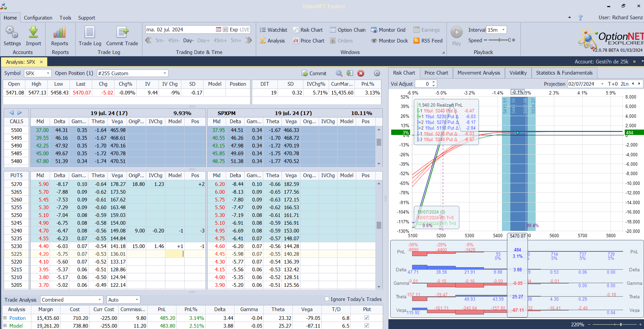Toggle Ignore Today's Trades checkbox

tap(327, 299)
